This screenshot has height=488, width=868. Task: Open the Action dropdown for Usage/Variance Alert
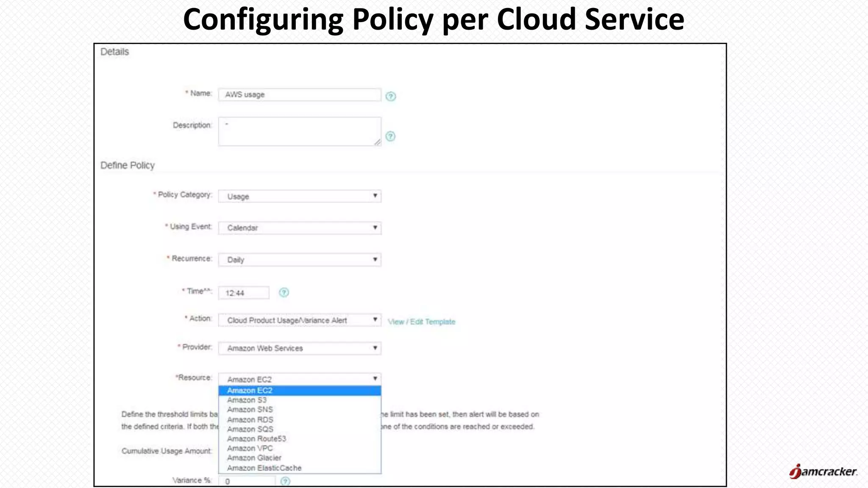click(300, 320)
